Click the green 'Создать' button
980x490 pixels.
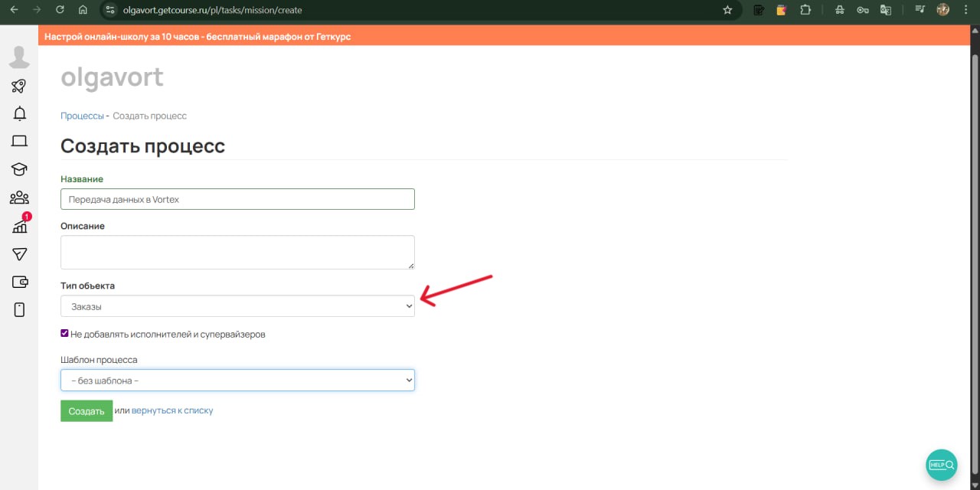click(x=87, y=411)
